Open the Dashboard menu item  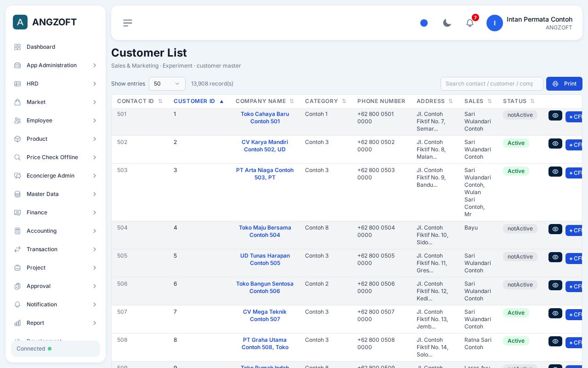coord(56,47)
